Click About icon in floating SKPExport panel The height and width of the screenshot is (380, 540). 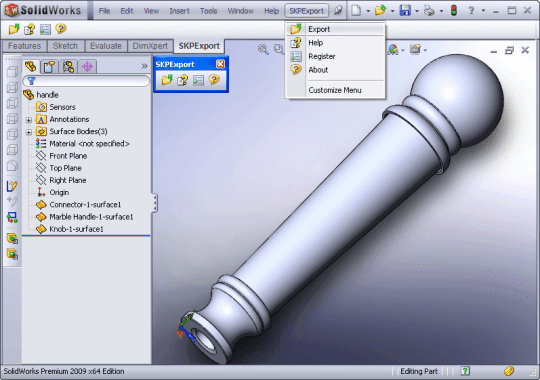tap(214, 80)
